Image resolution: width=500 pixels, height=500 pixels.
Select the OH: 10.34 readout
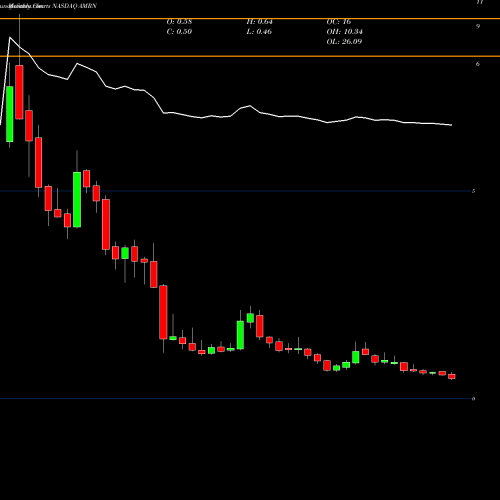[344, 32]
